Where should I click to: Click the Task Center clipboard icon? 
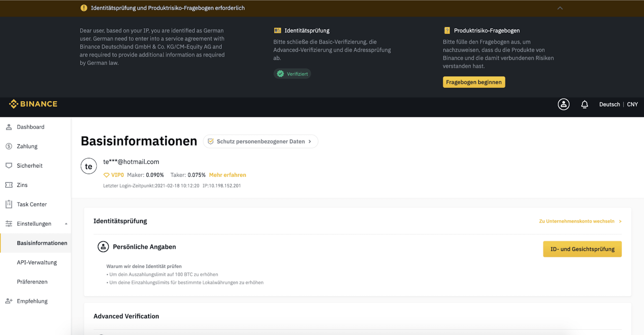(9, 204)
